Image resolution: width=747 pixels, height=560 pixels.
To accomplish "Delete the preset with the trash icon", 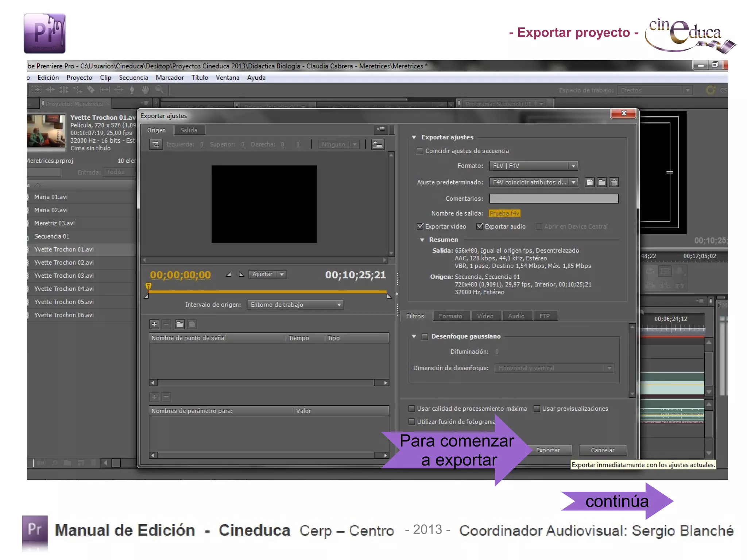I will click(x=614, y=182).
